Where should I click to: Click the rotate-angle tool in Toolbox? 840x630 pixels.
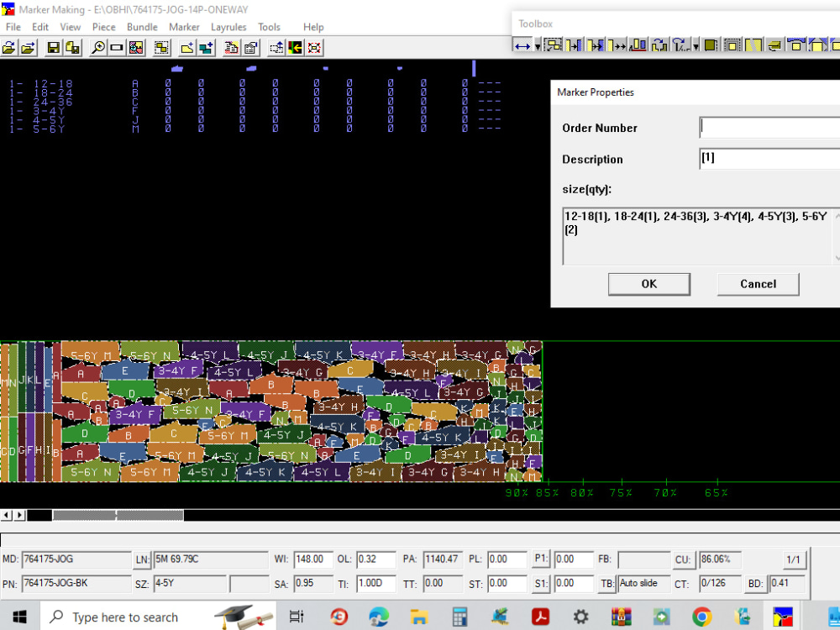pos(680,45)
